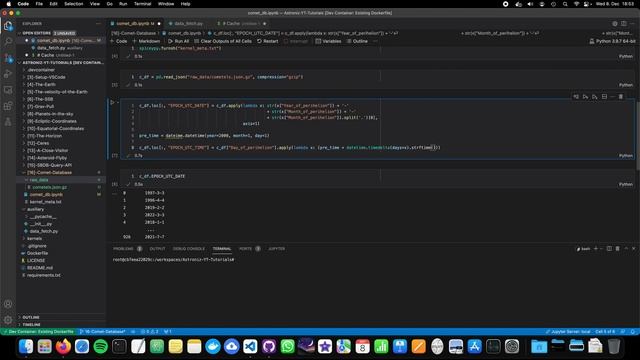Viewport: 640px width, 360px height.
Task: Switch to the DEBUG CONSOLE tab
Action: click(x=189, y=249)
